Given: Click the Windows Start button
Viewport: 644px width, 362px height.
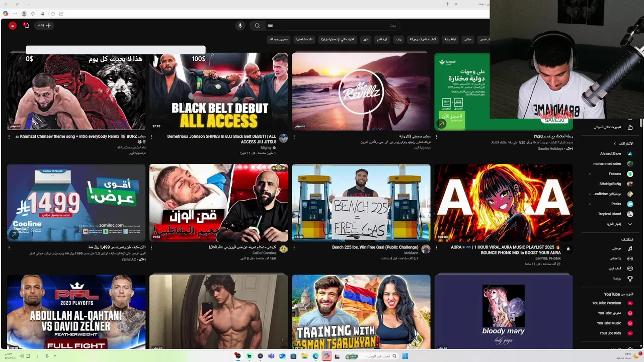Looking at the screenshot, I should tap(405, 356).
